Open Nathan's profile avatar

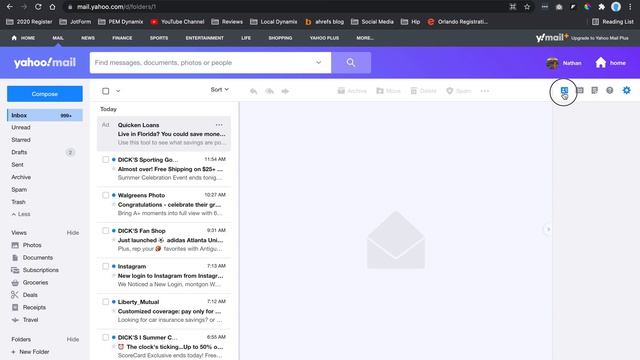coord(552,63)
